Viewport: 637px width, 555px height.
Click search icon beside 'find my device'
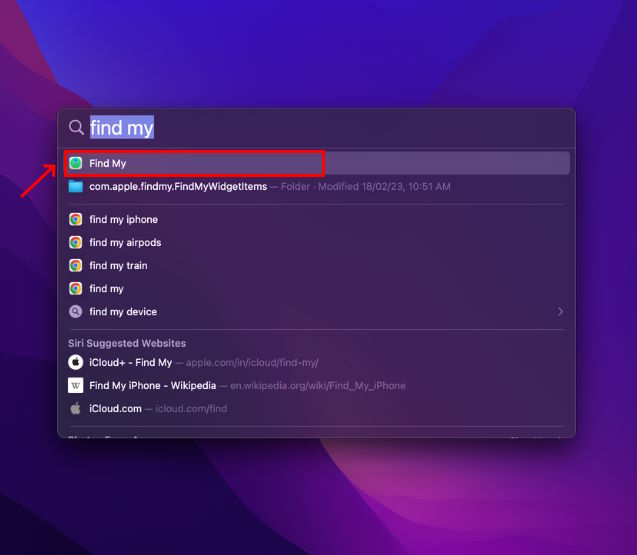coord(76,312)
